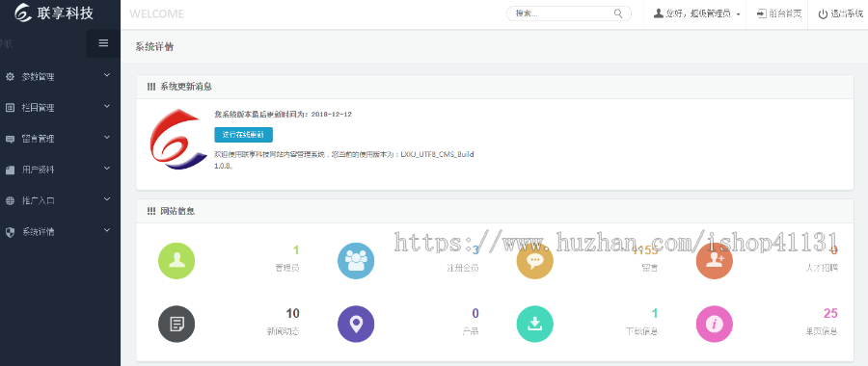Click the search magnifier icon

(618, 13)
